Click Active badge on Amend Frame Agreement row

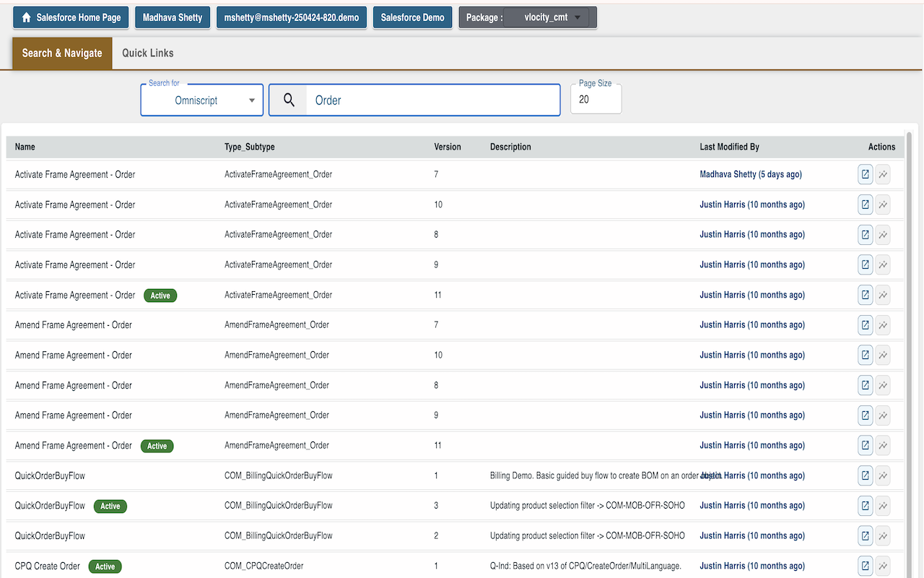(157, 446)
